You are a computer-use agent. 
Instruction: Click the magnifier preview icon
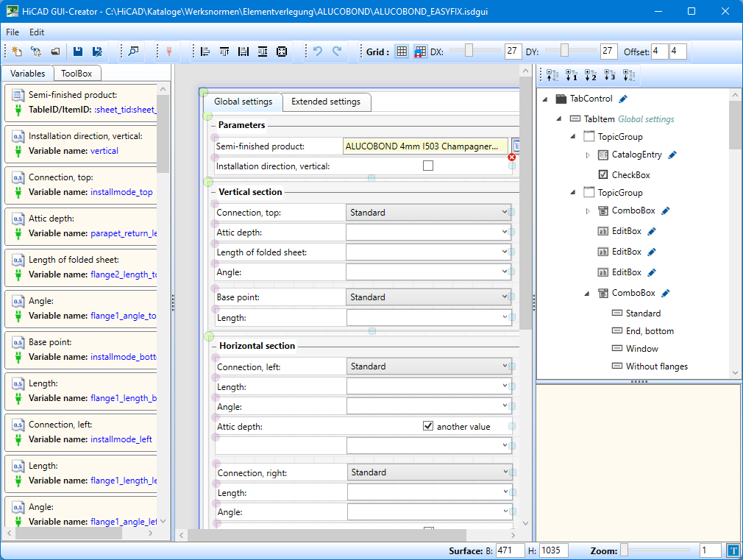[134, 52]
